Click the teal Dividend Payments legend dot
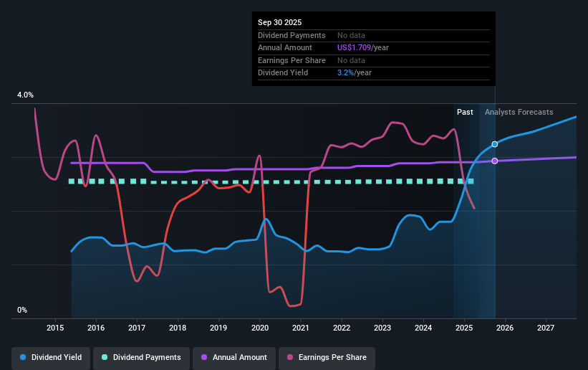The height and width of the screenshot is (370, 588). pos(105,357)
